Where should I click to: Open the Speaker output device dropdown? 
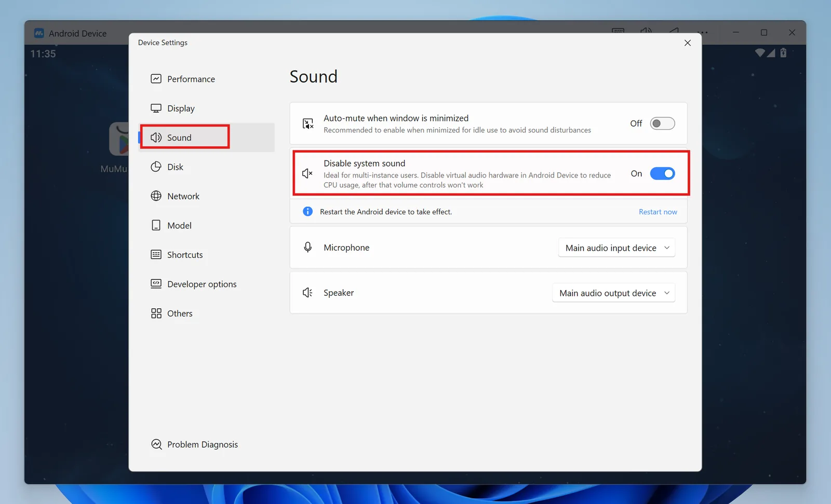pyautogui.click(x=613, y=293)
